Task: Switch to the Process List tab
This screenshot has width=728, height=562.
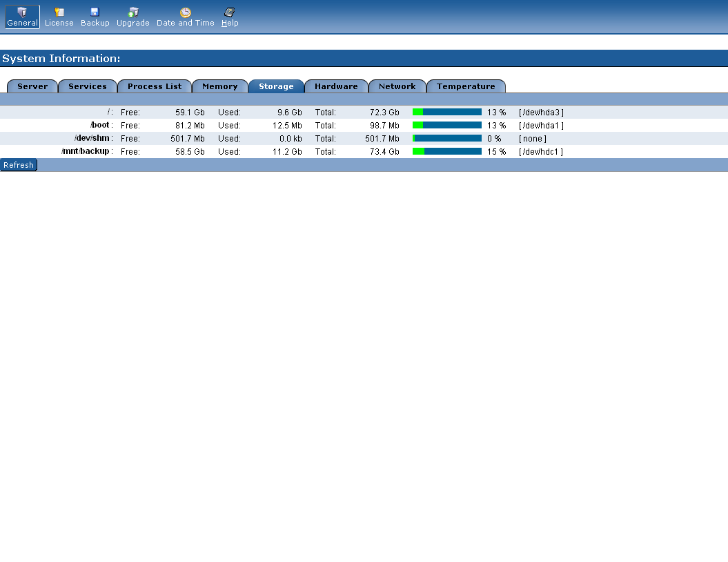Action: click(x=155, y=86)
